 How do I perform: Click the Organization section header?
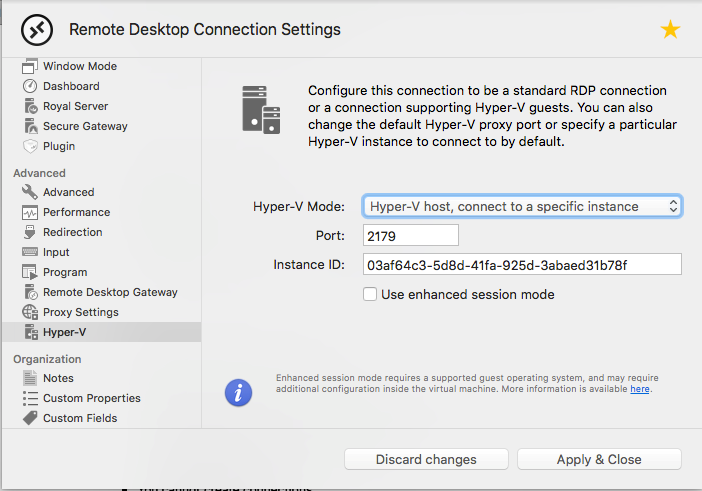47,359
